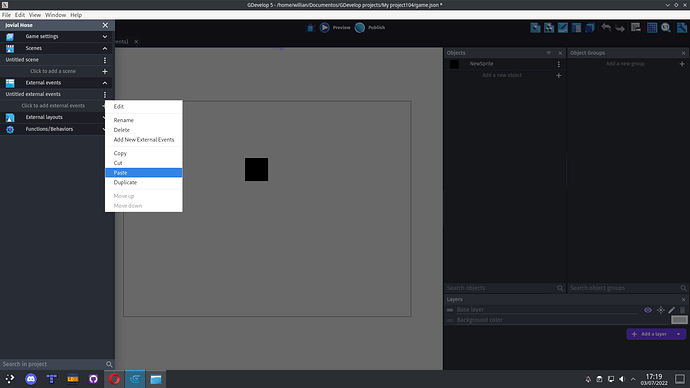Collapse the Scenes section chevron
690x388 pixels.
(x=105, y=48)
